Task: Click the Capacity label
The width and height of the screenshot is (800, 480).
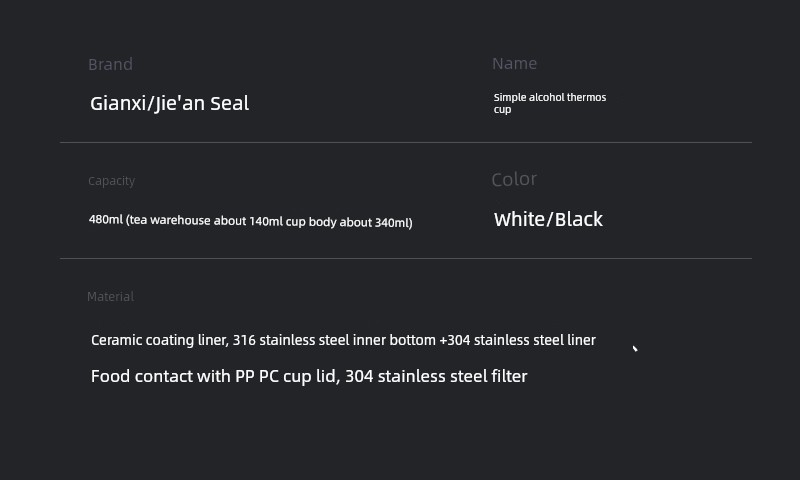Action: (x=111, y=181)
